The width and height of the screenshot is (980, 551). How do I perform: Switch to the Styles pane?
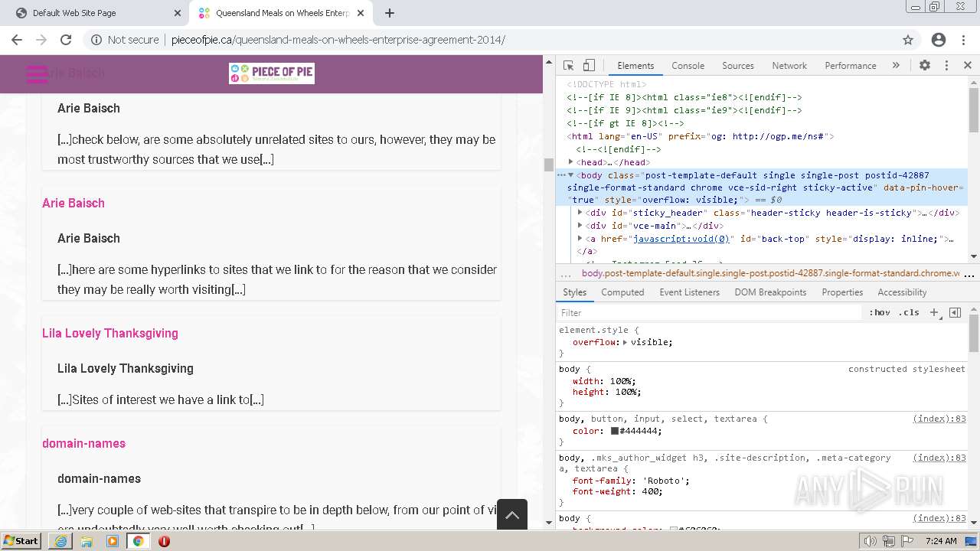[x=574, y=292]
